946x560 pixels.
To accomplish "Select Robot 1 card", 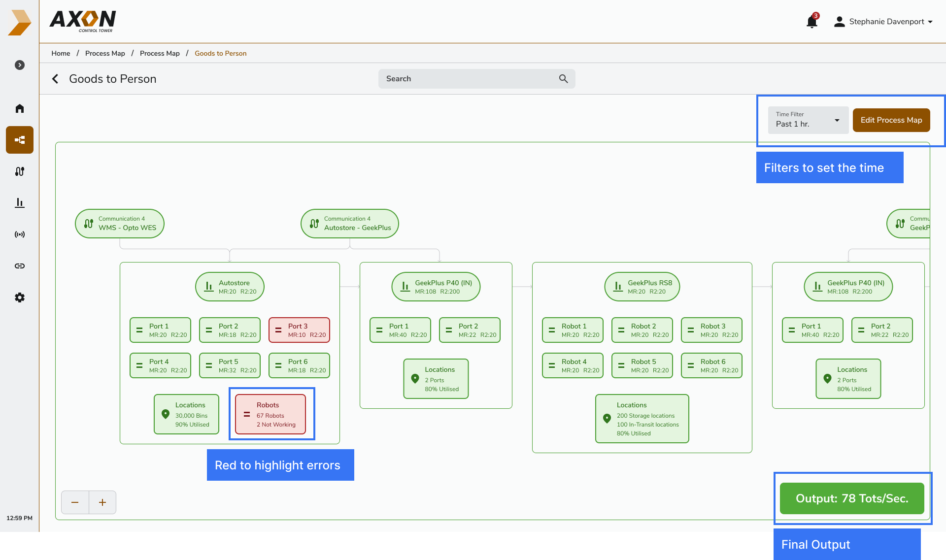I will point(573,330).
